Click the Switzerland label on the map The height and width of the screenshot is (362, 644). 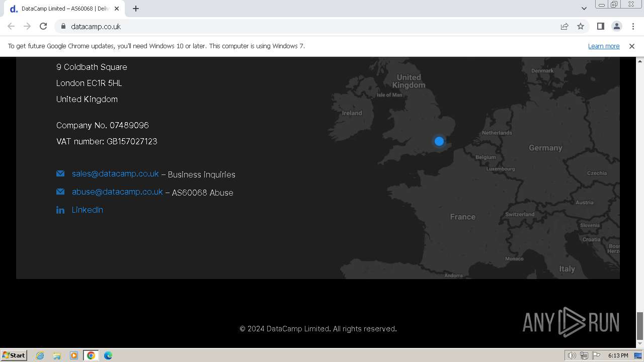(520, 214)
